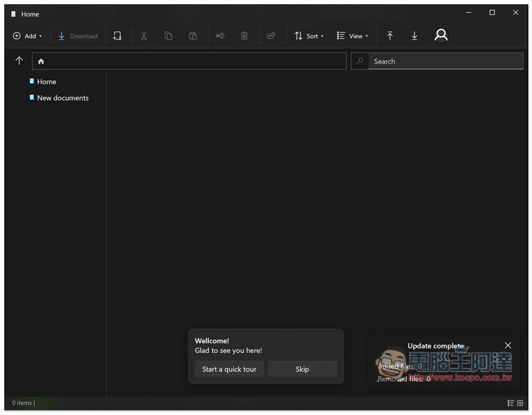Viewport: 532px width, 415px height.
Task: Click the select-all selection icon
Action: 117,36
